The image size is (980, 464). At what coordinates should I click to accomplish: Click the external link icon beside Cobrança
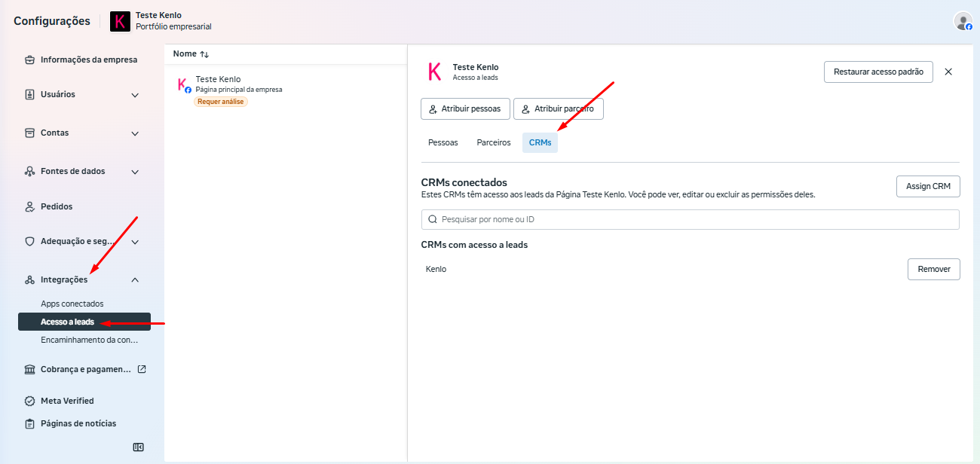[142, 369]
